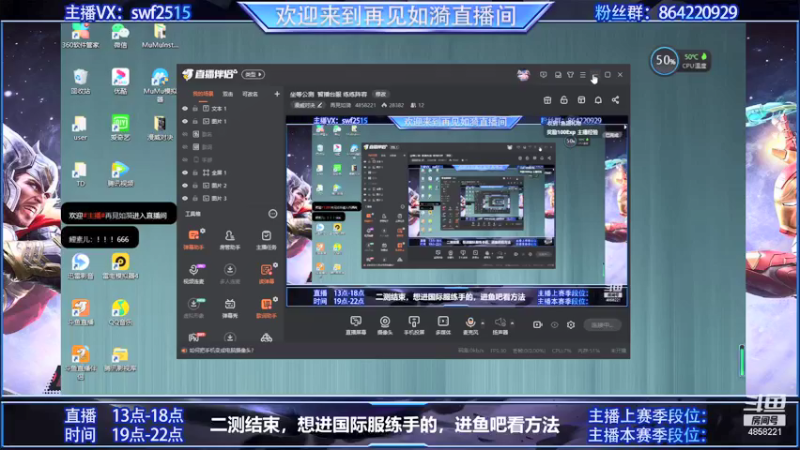Add a 多媒体 multimedia source
The image size is (800, 450).
coord(443,325)
